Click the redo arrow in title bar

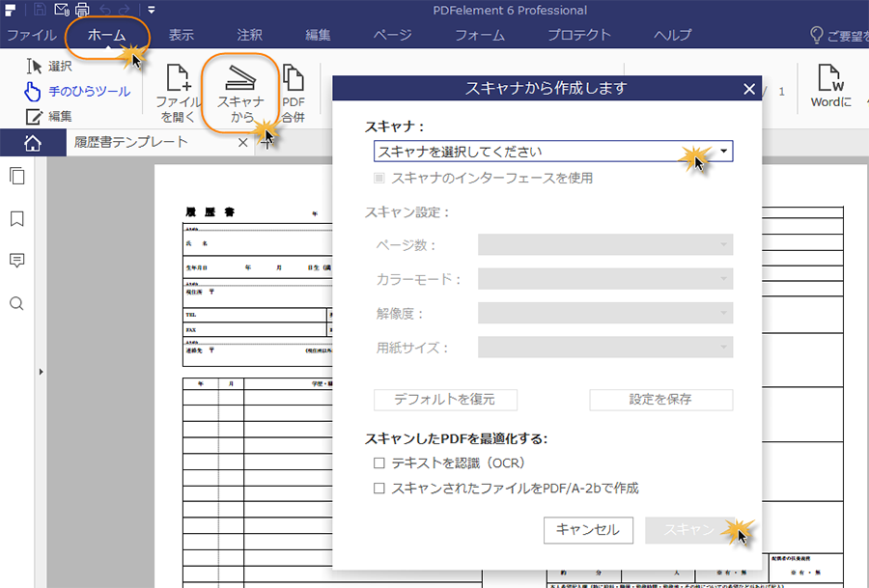[125, 10]
